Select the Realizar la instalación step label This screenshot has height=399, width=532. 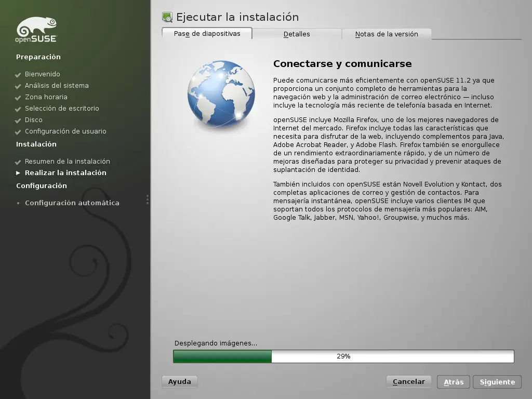[x=65, y=172]
